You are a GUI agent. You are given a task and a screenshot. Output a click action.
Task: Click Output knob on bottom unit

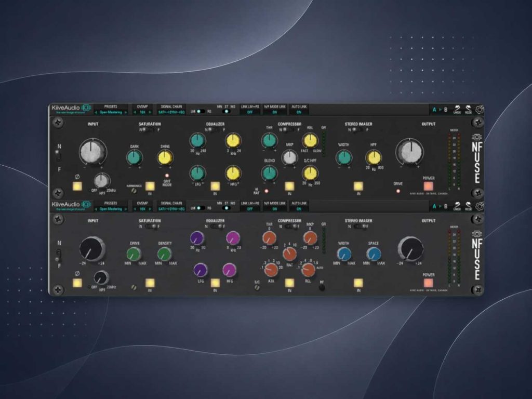pyautogui.click(x=411, y=249)
